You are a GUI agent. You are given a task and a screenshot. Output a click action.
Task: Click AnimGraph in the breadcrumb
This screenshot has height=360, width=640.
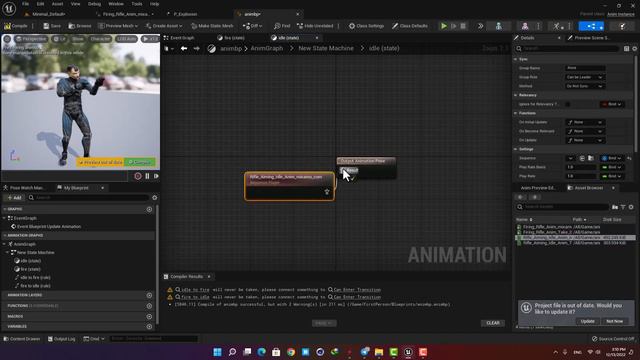click(267, 48)
